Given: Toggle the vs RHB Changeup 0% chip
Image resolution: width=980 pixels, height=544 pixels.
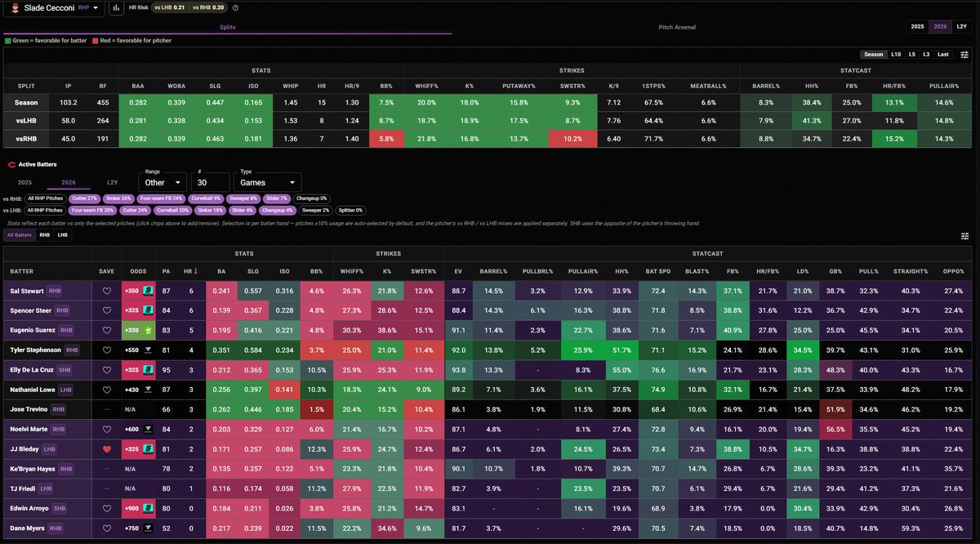Looking at the screenshot, I should [312, 198].
